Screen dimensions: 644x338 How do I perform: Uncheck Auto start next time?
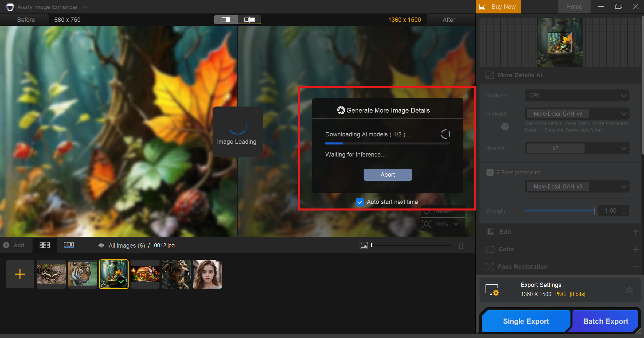(x=360, y=202)
